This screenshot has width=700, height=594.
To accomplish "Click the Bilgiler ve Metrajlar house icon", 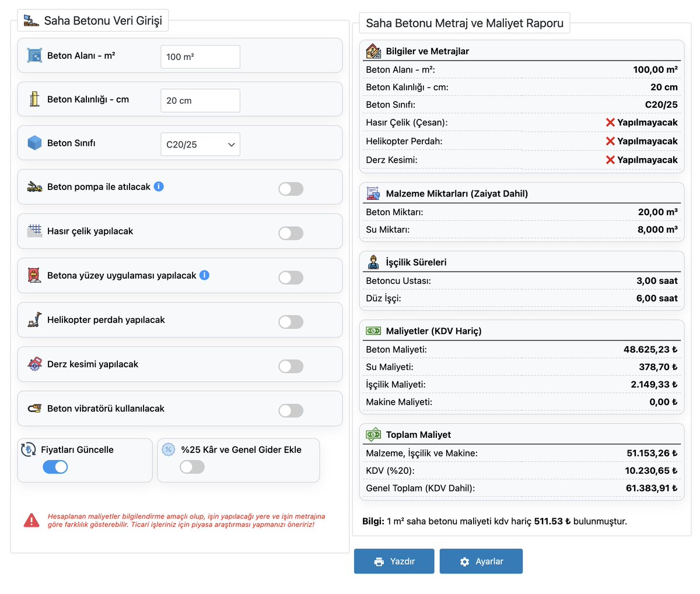I will coord(373,51).
